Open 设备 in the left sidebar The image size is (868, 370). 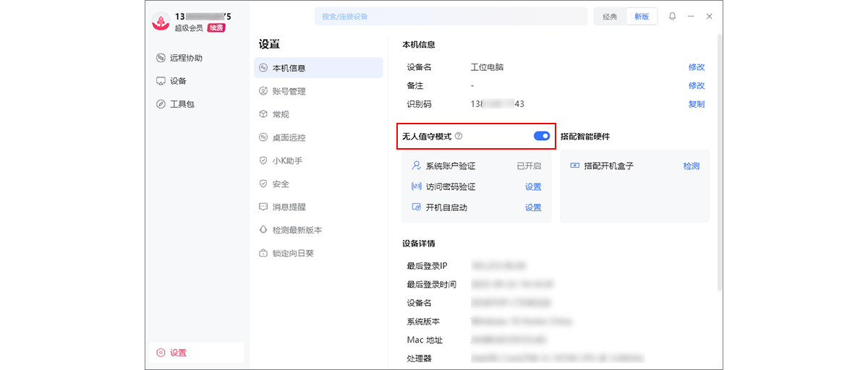pyautogui.click(x=177, y=81)
